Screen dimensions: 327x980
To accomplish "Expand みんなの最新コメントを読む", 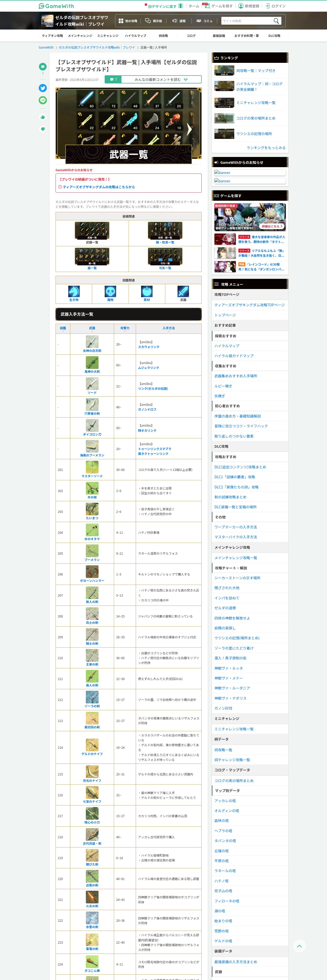I will coord(153,80).
